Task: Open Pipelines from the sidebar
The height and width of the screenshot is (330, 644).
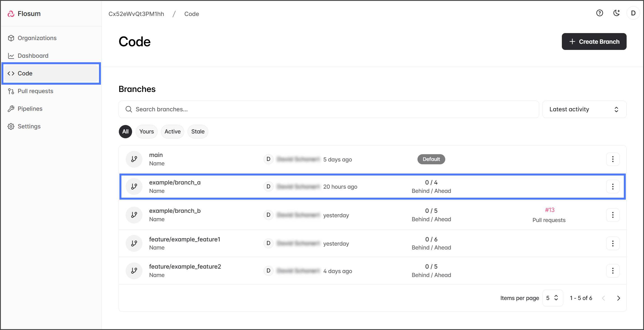Action: (30, 109)
